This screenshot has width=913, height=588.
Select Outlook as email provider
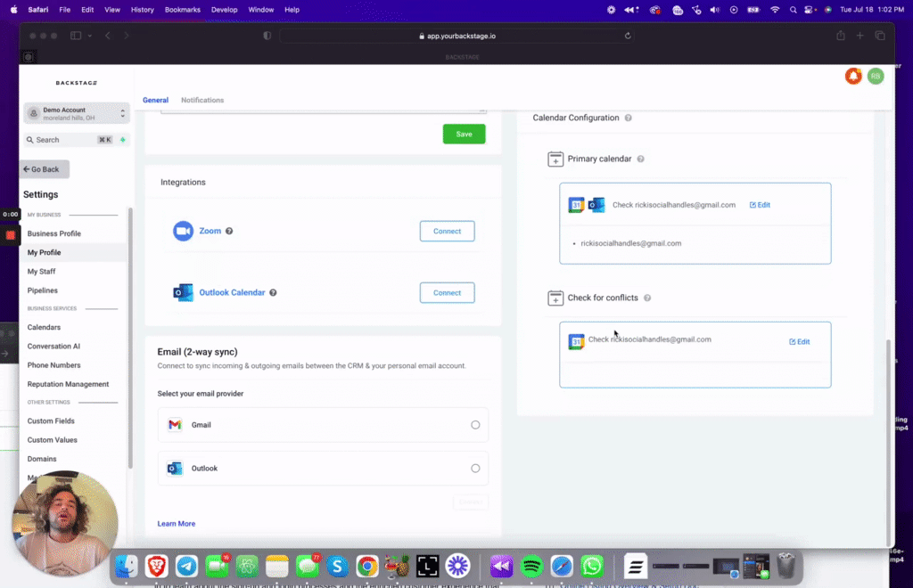click(x=475, y=469)
